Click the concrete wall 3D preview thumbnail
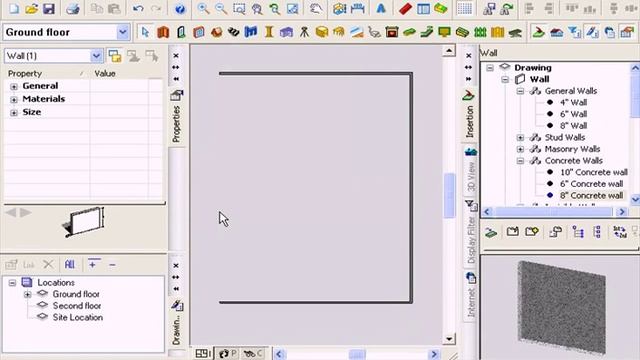Image resolution: width=640 pixels, height=360 pixels. click(561, 307)
